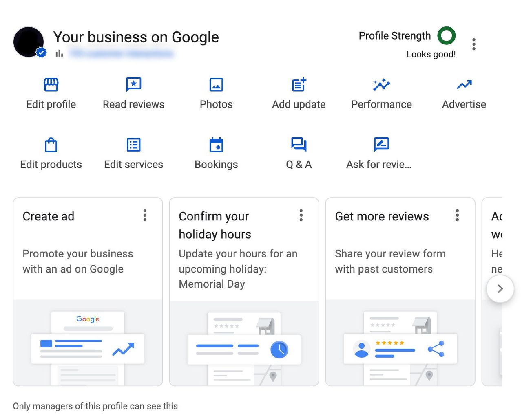Screen dimensions: 522x420
Task: Click the truncated Ask for revie... label
Action: [x=379, y=164]
